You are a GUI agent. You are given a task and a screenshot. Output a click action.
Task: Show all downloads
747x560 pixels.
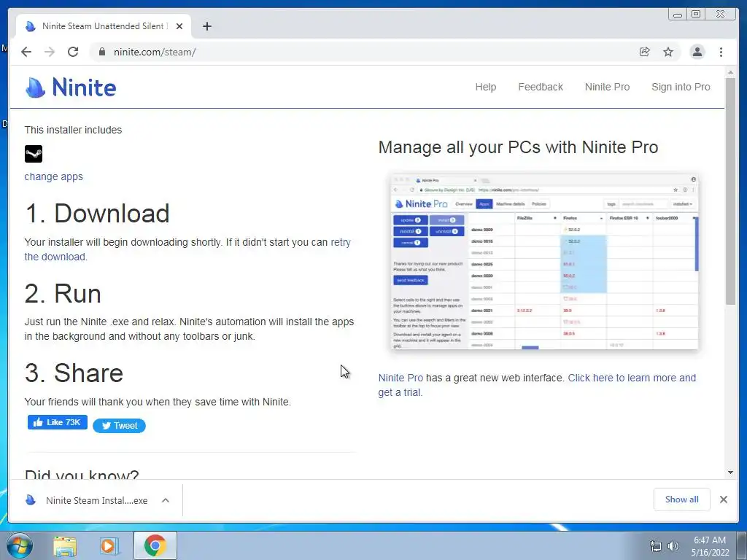click(682, 499)
